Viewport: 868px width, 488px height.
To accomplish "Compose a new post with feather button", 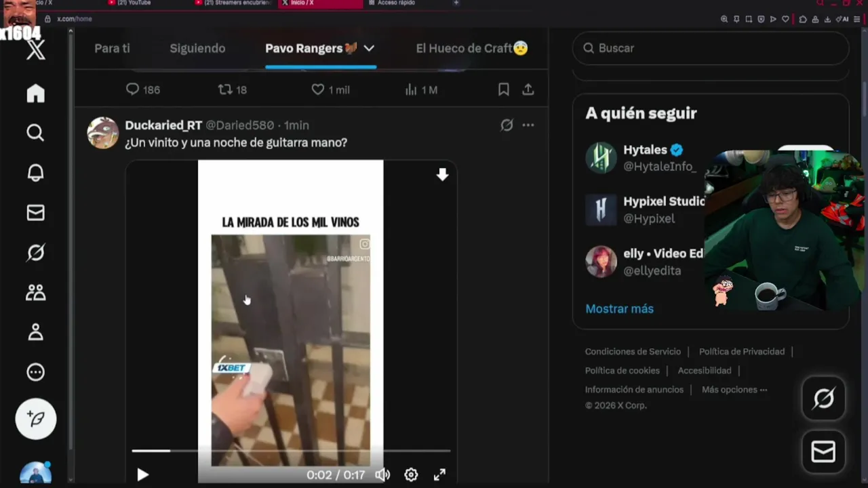I will [x=36, y=419].
